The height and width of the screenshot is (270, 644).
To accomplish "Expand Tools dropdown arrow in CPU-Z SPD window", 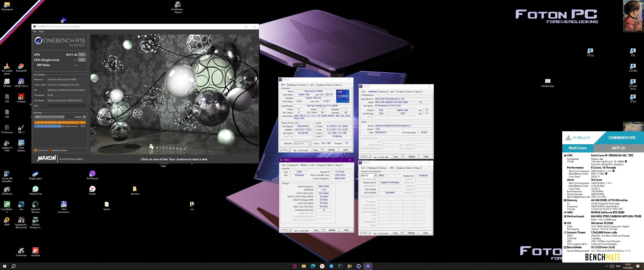I will click(402, 233).
